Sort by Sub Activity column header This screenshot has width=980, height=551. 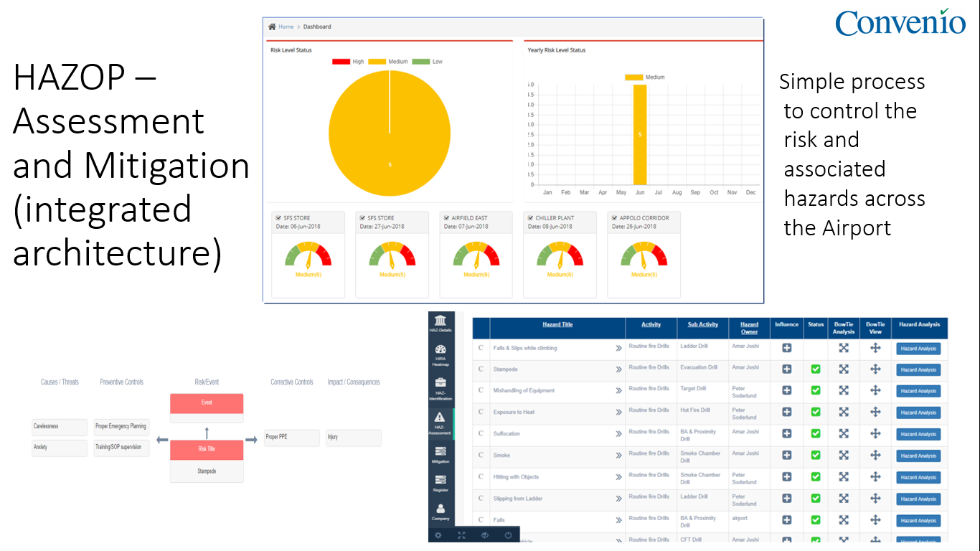click(703, 324)
